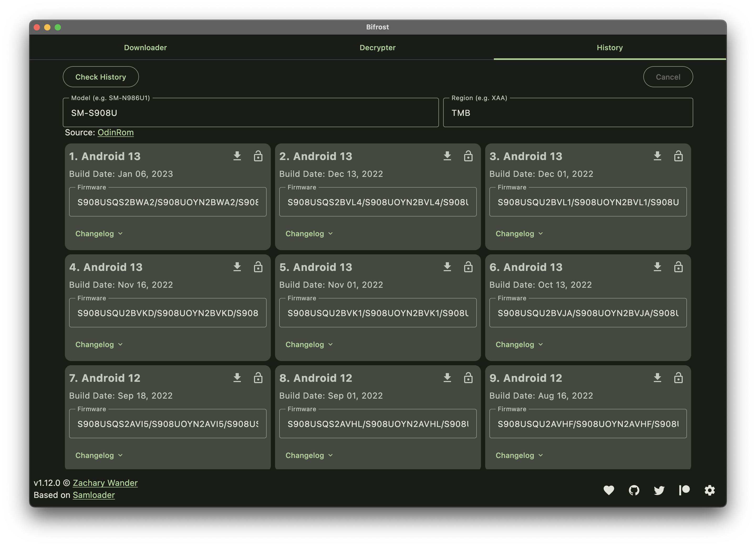Download firmware for entry 1 Android 13
756x546 pixels.
[x=237, y=156]
